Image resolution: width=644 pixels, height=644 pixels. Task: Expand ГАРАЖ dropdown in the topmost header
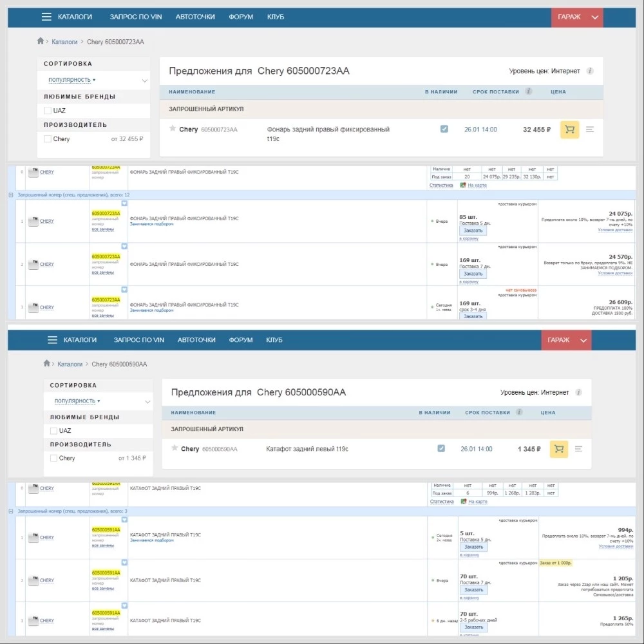594,17
